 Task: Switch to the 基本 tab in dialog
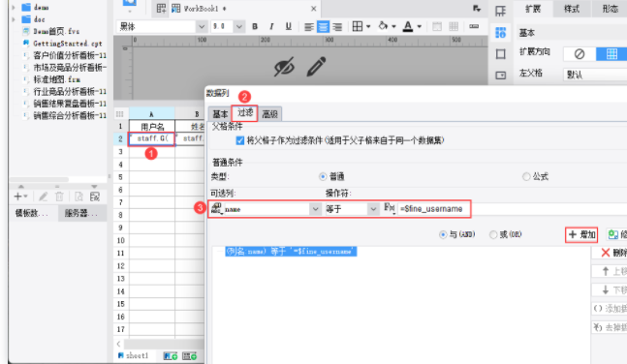tap(220, 114)
